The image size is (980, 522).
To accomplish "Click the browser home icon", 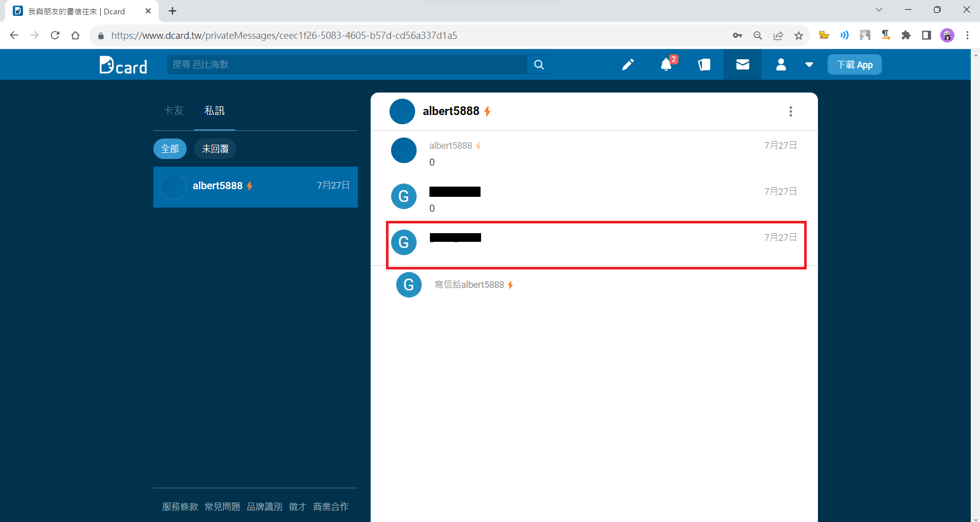I will point(76,35).
